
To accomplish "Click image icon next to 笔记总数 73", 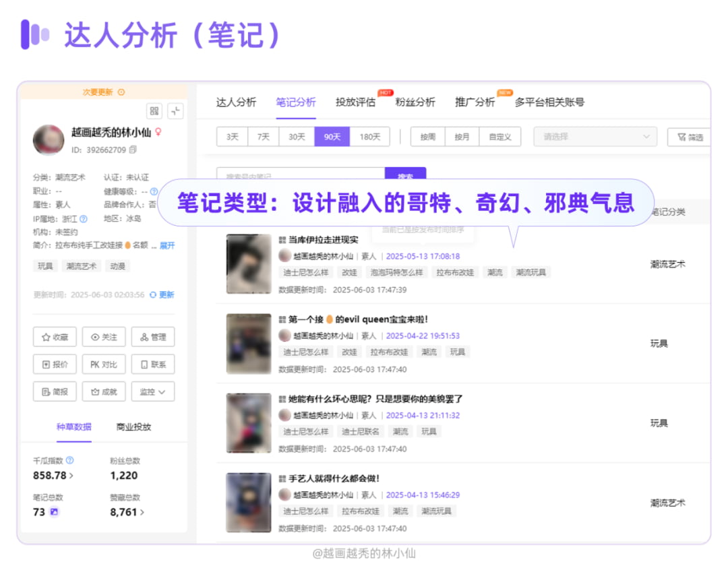I will tap(55, 512).
